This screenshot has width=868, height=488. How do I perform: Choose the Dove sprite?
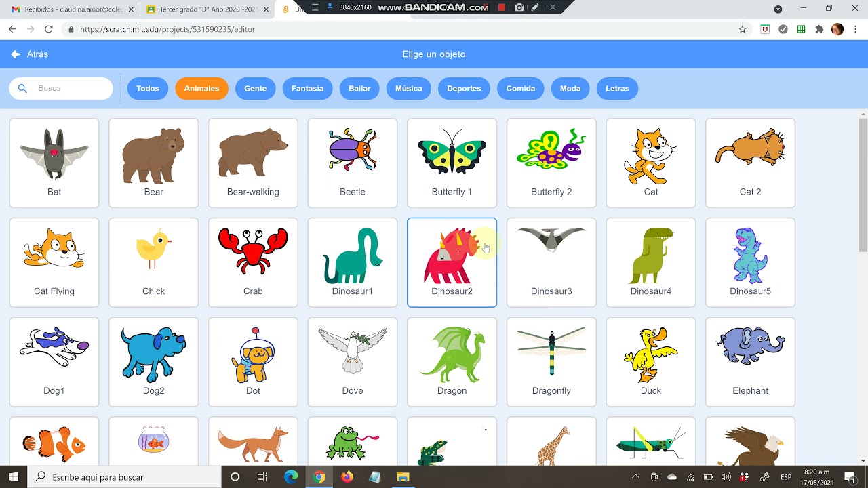353,362
